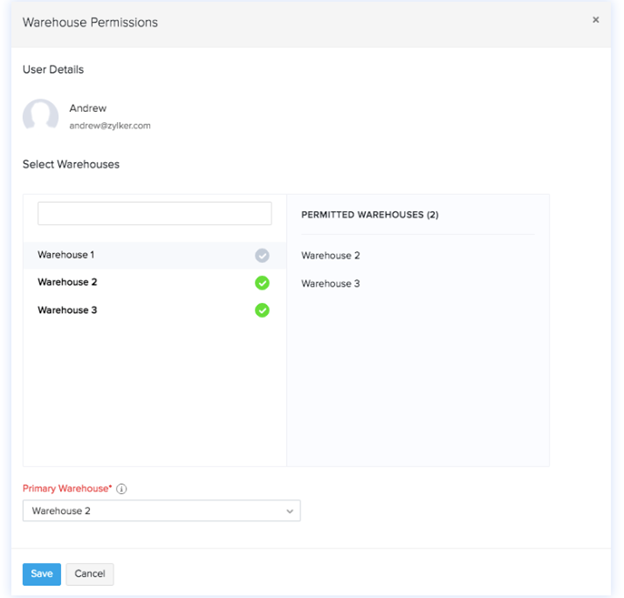Click the chevron arrow in the Primary Warehouse field
624x598 pixels.
click(x=290, y=511)
